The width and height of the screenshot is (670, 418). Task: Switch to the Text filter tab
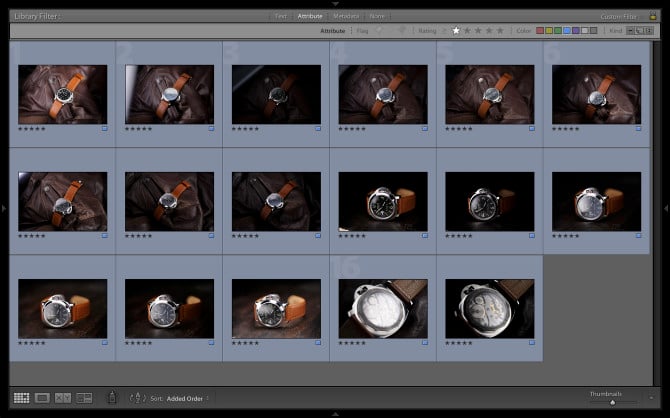[x=280, y=16]
